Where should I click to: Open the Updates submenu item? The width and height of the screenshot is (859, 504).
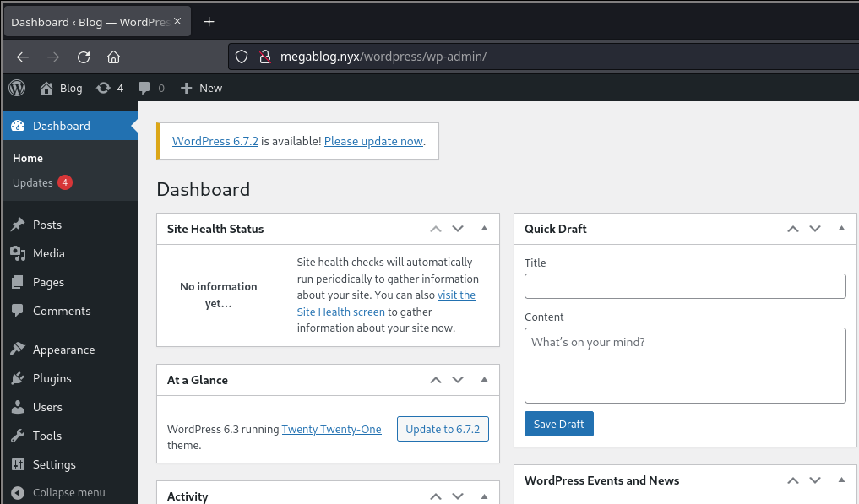[x=33, y=182]
